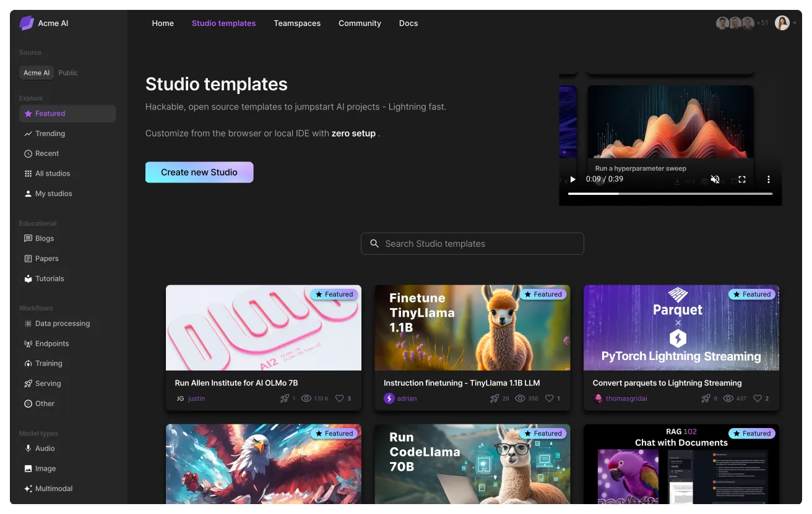Open video more options menu

[x=769, y=179]
